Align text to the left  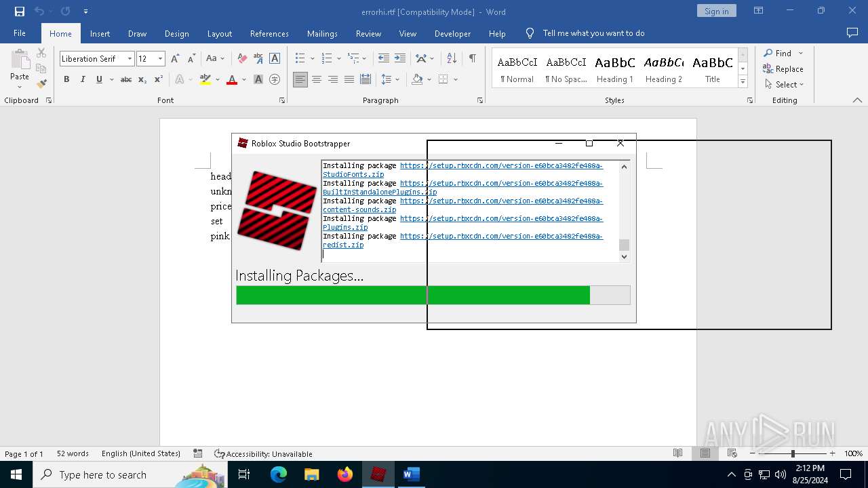coord(300,79)
